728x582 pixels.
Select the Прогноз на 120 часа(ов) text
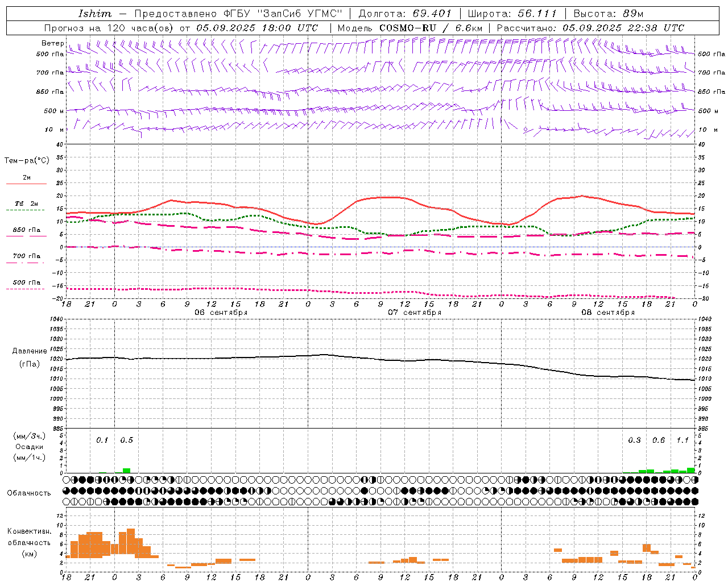coord(110,28)
